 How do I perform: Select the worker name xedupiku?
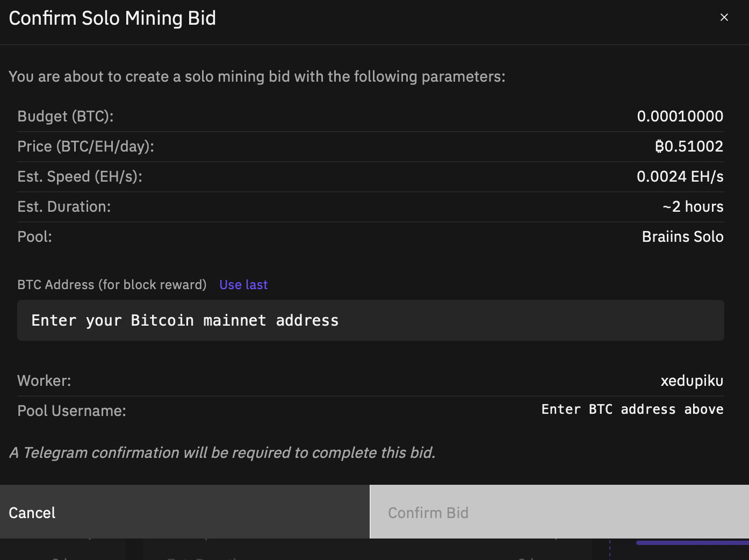[x=692, y=380]
